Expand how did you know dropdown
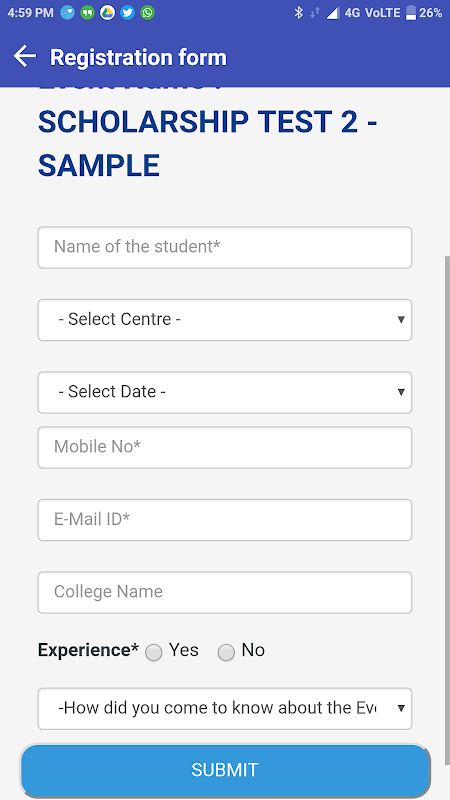 [x=224, y=709]
